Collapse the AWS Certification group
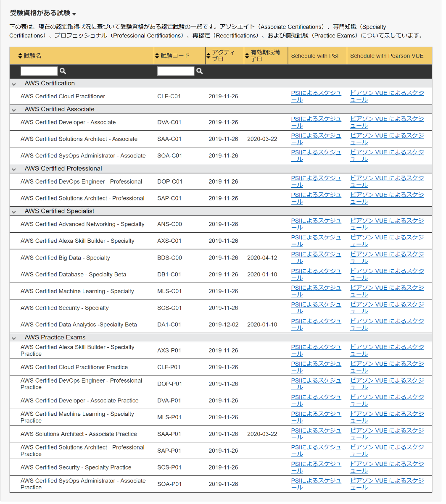This screenshot has width=446, height=504. point(14,84)
